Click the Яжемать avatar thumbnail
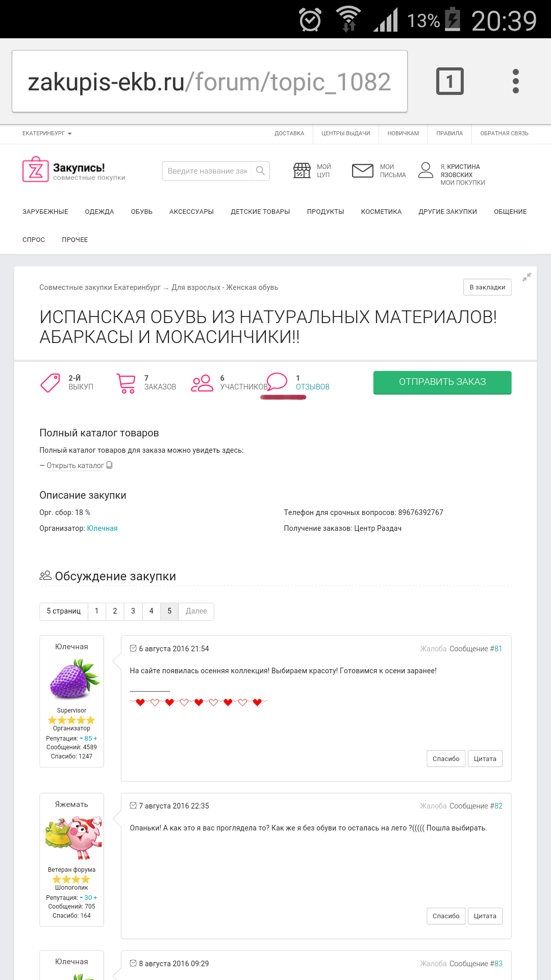 click(x=72, y=838)
